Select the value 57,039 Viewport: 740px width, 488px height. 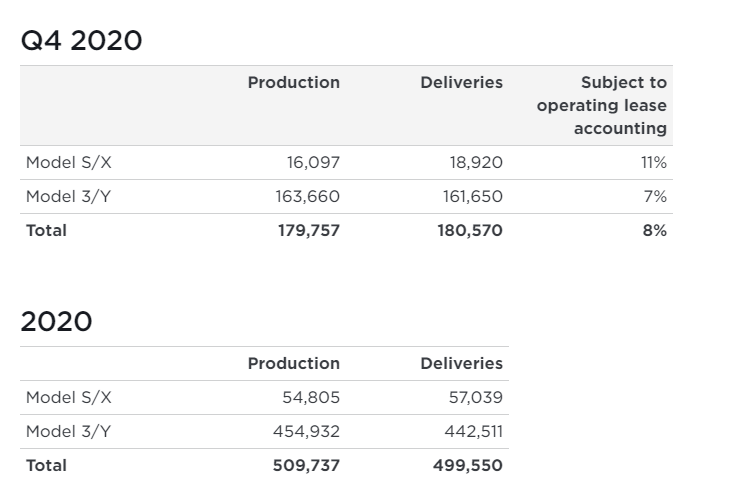476,397
